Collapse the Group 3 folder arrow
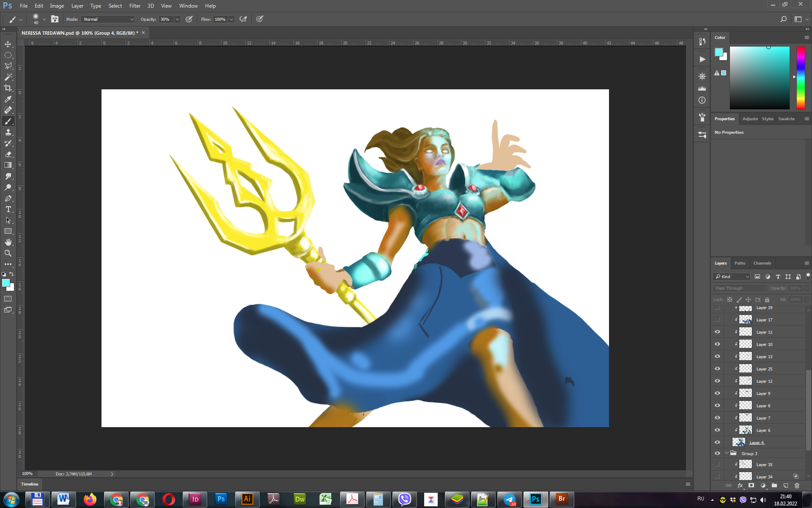Image resolution: width=812 pixels, height=508 pixels. (x=727, y=453)
